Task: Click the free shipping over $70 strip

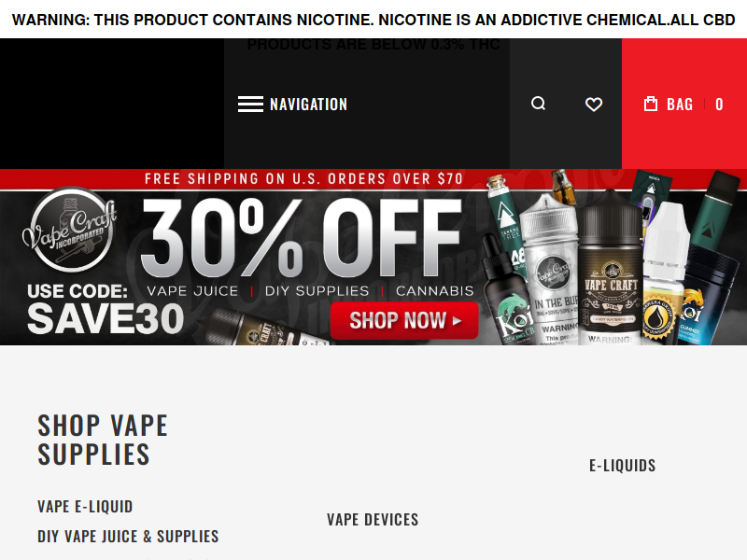Action: coord(304,178)
